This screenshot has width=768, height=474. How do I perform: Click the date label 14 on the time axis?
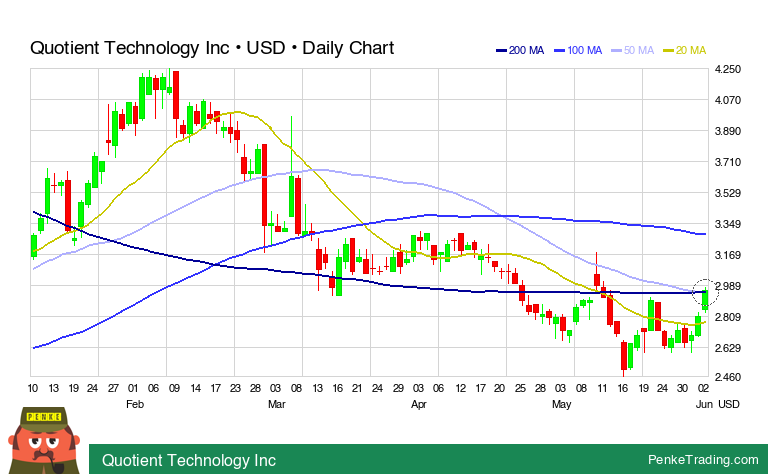pyautogui.click(x=195, y=388)
